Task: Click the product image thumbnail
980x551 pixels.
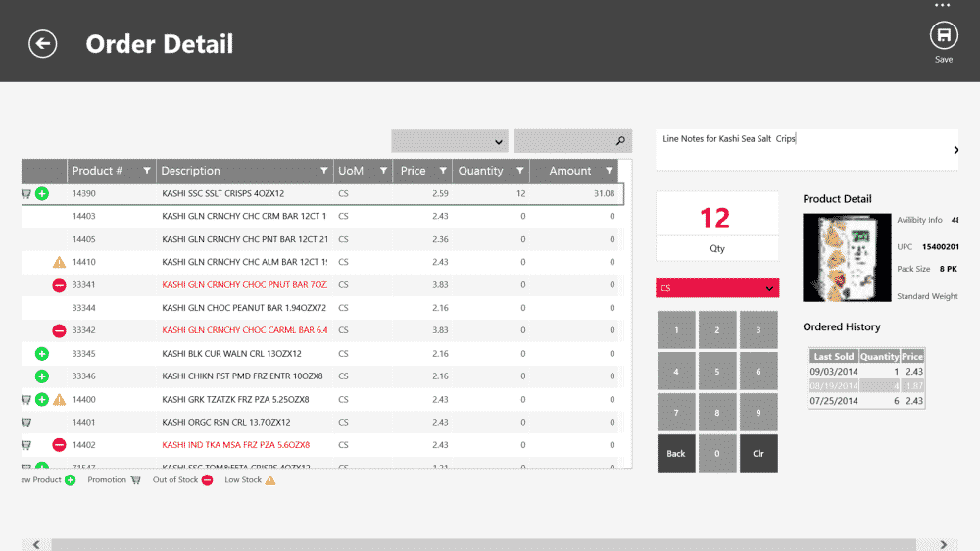Action: coord(847,258)
